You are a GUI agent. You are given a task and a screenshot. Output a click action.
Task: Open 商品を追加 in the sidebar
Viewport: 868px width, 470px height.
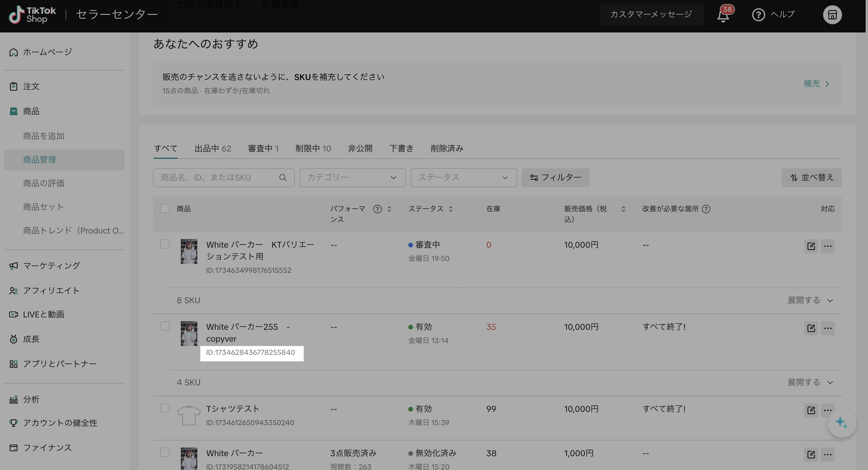44,136
